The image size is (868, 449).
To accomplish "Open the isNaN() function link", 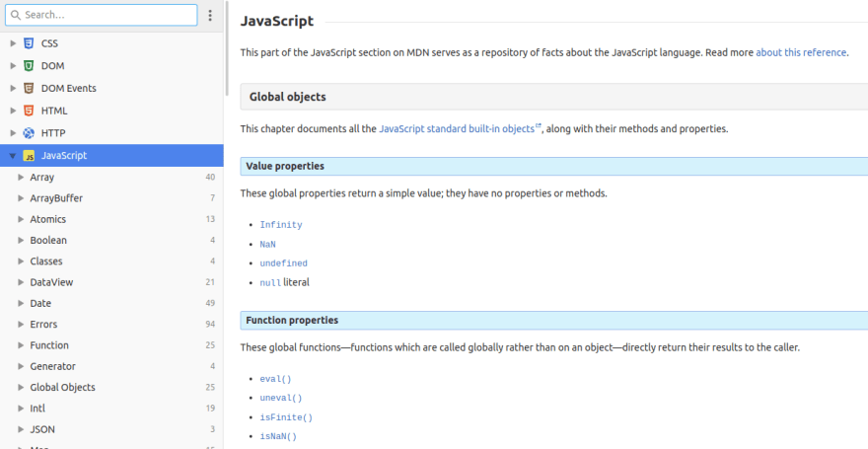I will pos(278,436).
